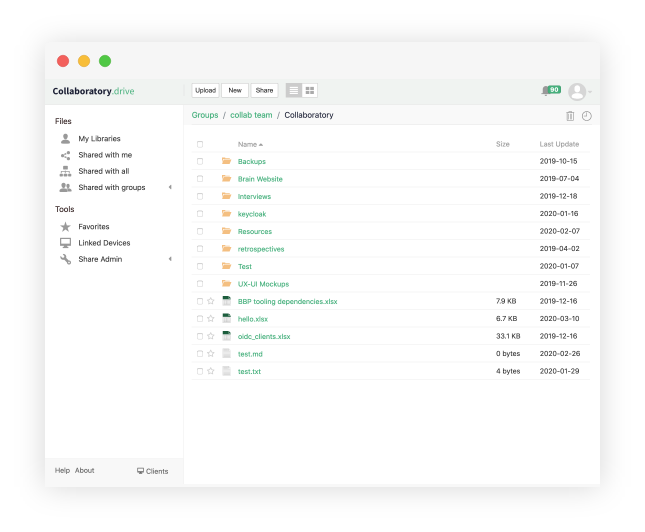Check the select-all checkbox in header

200,144
